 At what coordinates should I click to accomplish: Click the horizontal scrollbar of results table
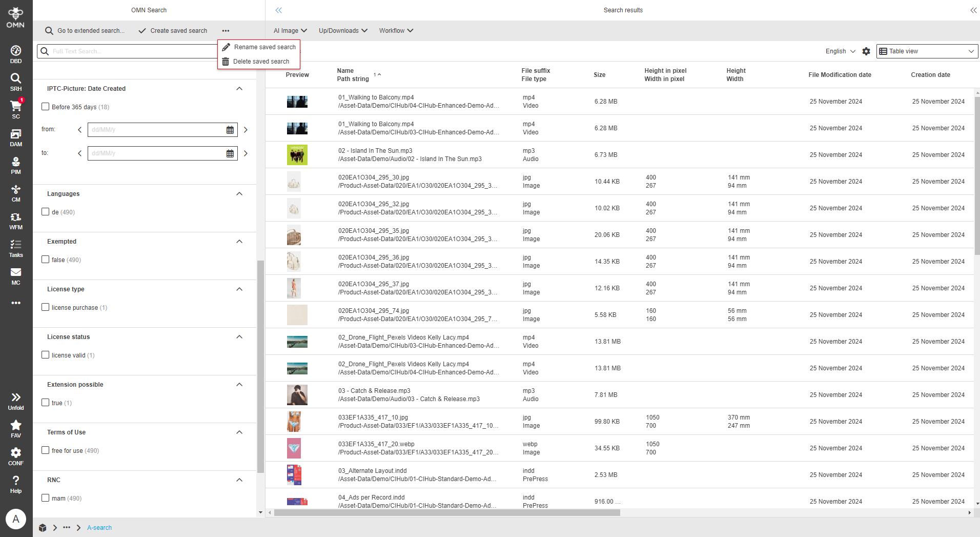pyautogui.click(x=447, y=512)
